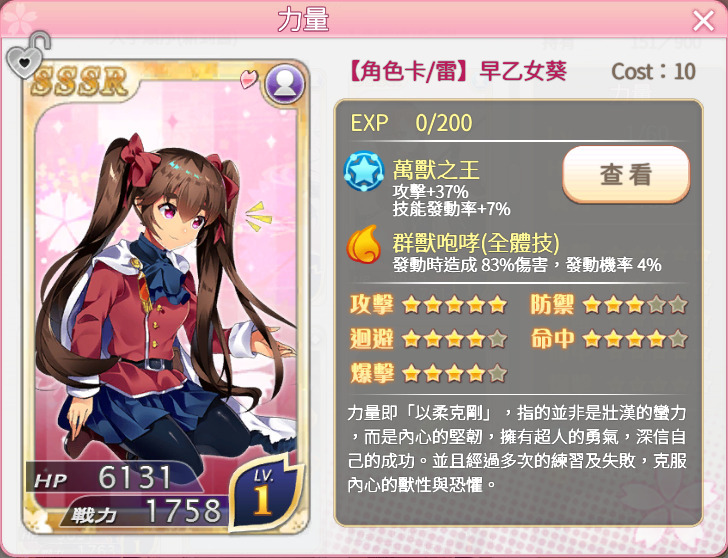
Task: Click the 爆擊 star rating
Action: [428, 373]
